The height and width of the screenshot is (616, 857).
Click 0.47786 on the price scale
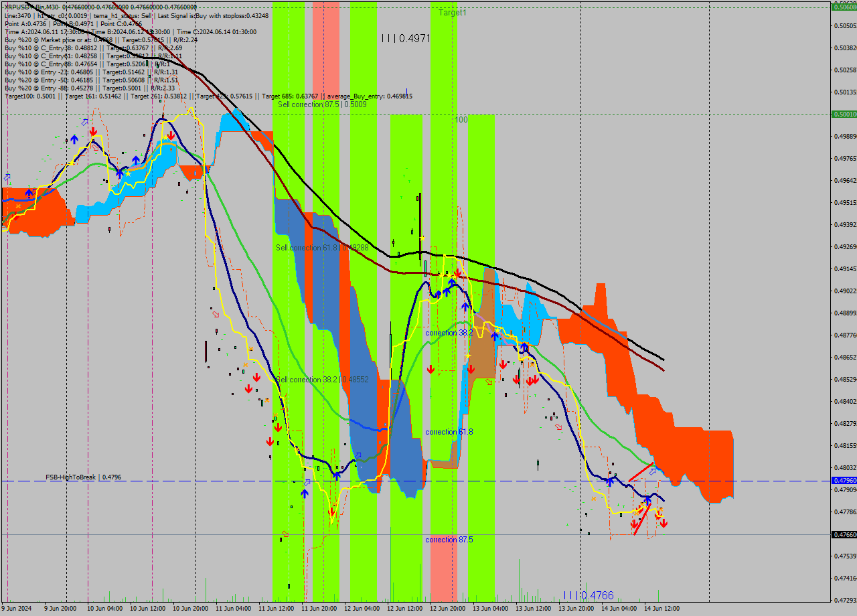[x=845, y=512]
